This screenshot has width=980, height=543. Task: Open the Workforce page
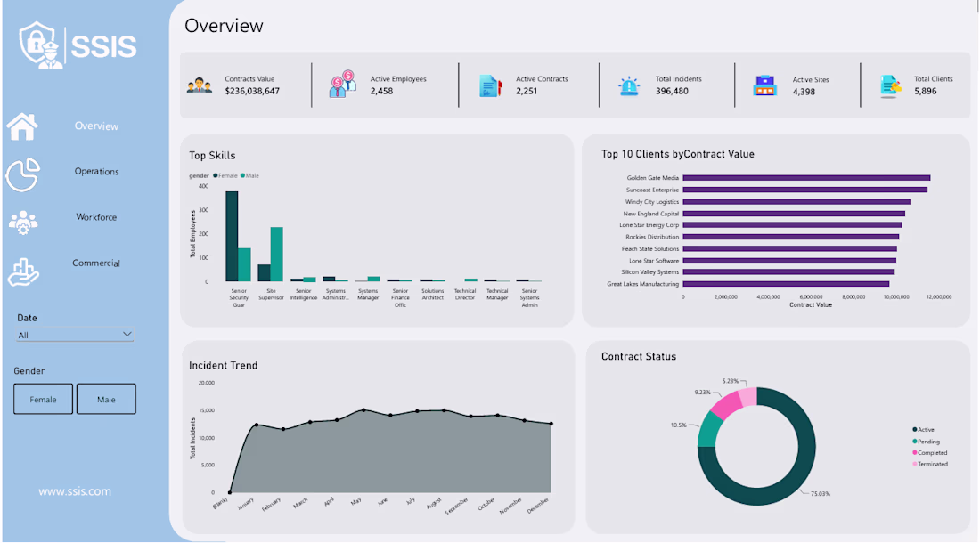pyautogui.click(x=96, y=217)
